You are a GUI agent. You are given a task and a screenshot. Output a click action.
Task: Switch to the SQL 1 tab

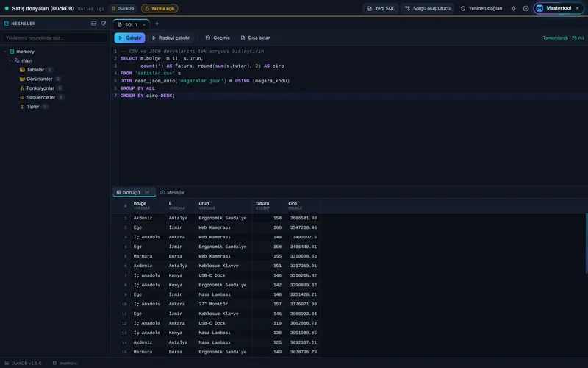131,25
